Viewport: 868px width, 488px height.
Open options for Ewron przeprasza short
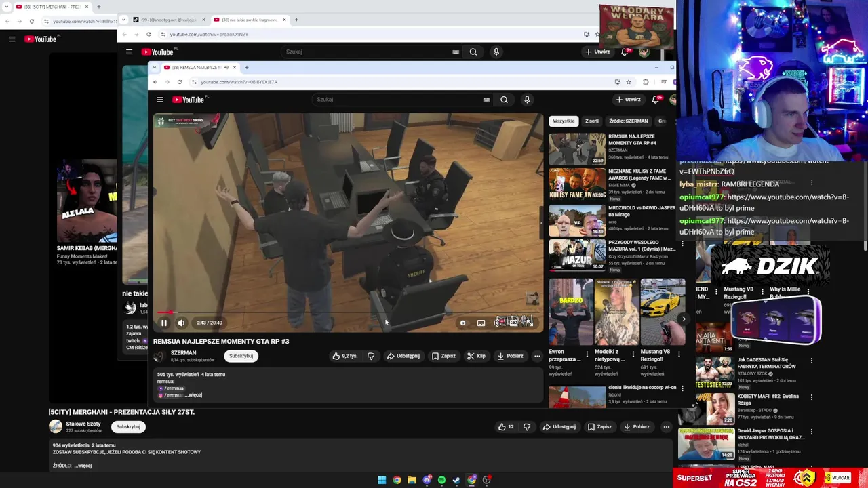click(x=587, y=354)
